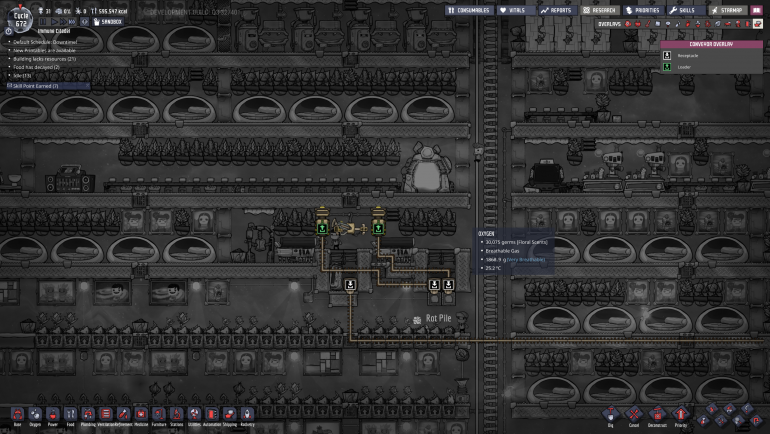This screenshot has height=434, width=770.
Task: Toggle the red alert button
Action: point(84,22)
